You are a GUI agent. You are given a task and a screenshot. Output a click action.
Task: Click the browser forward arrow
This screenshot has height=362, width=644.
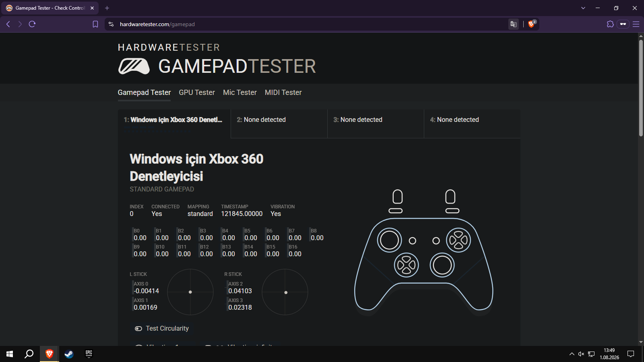tap(20, 24)
